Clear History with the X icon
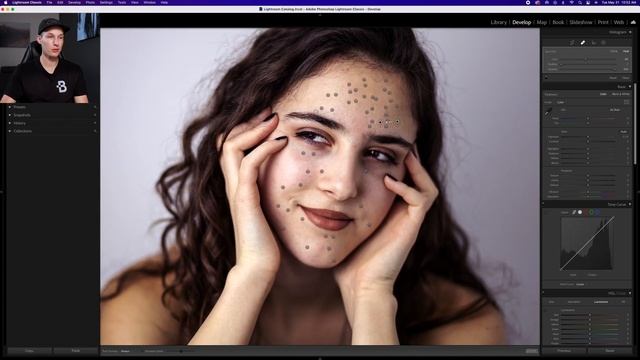This screenshot has height=360, width=640. pyautogui.click(x=95, y=123)
